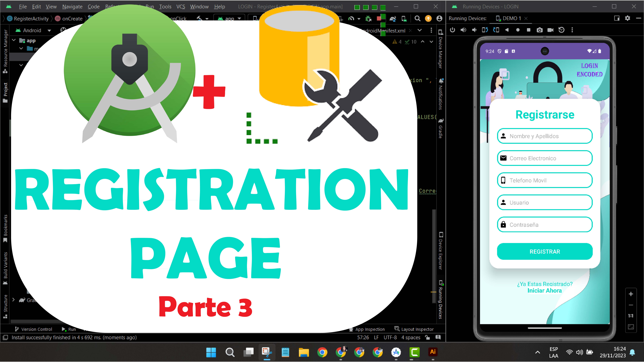Click the Iniciar Ahora link

point(545,291)
